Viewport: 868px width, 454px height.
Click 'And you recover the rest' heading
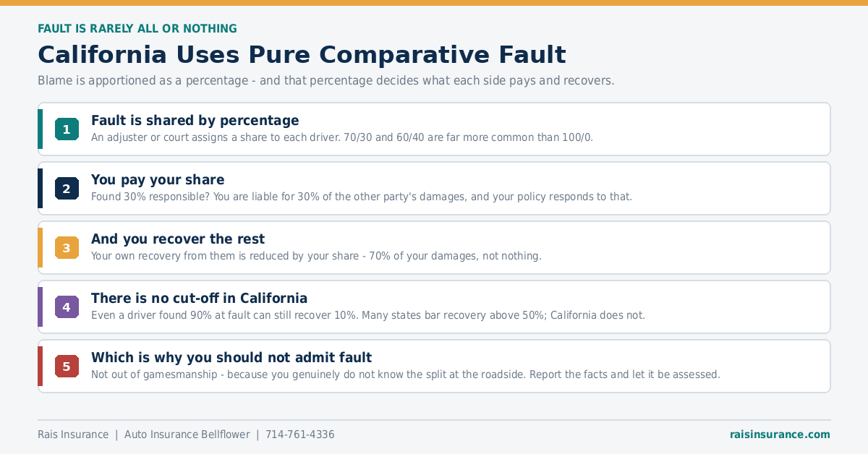point(178,239)
